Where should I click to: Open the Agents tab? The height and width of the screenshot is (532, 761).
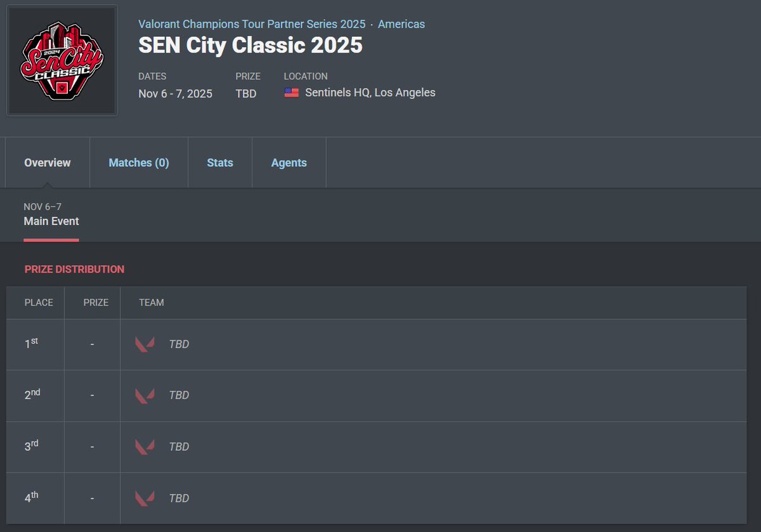tap(289, 163)
